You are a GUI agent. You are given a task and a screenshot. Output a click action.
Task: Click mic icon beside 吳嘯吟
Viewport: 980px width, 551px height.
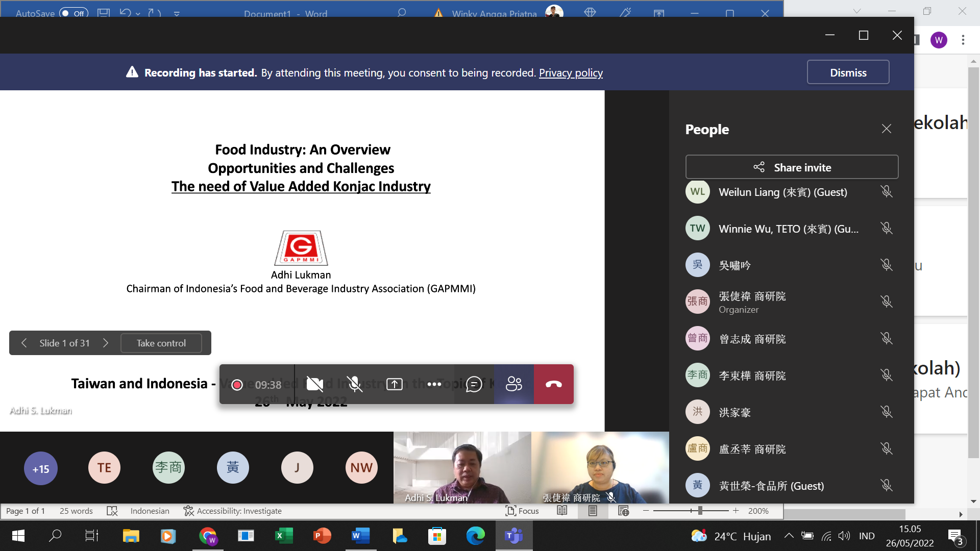click(x=887, y=265)
